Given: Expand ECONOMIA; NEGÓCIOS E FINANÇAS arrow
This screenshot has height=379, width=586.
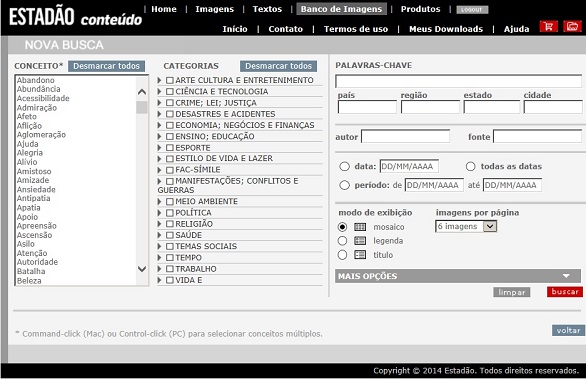Looking at the screenshot, I should click(x=160, y=125).
